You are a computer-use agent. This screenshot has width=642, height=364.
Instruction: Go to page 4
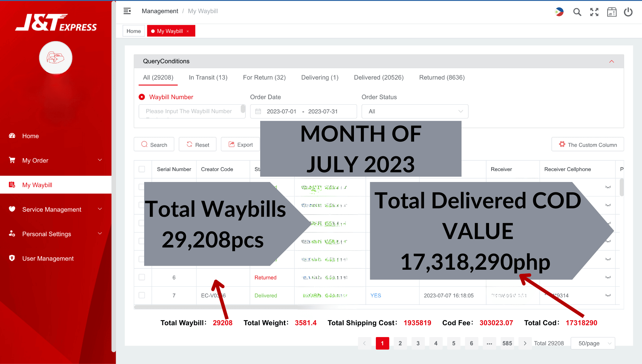click(x=436, y=343)
